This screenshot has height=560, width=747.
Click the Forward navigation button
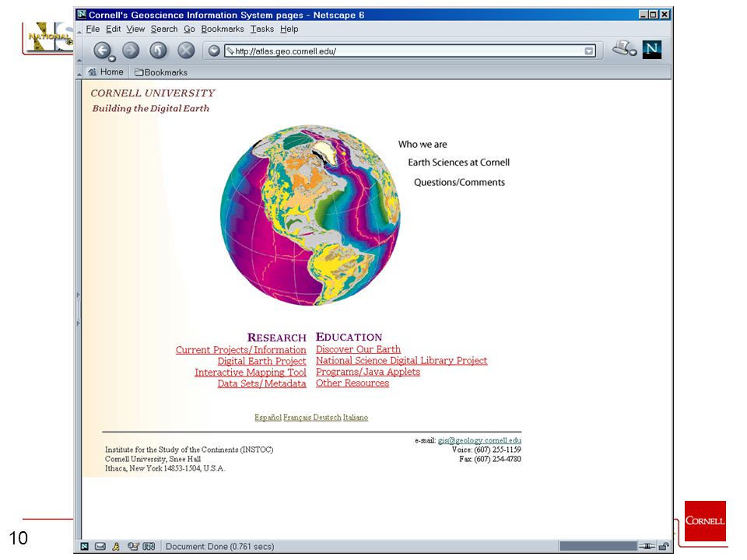131,50
